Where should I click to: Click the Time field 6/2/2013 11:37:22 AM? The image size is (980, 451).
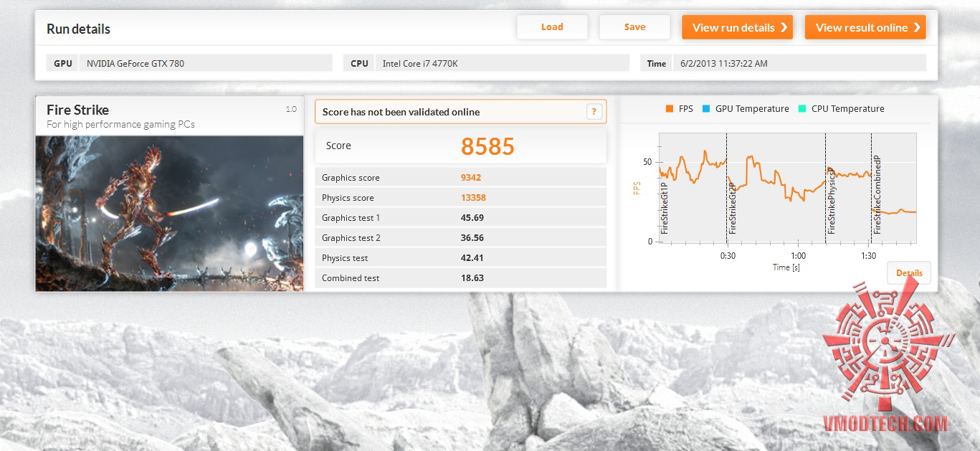click(799, 63)
